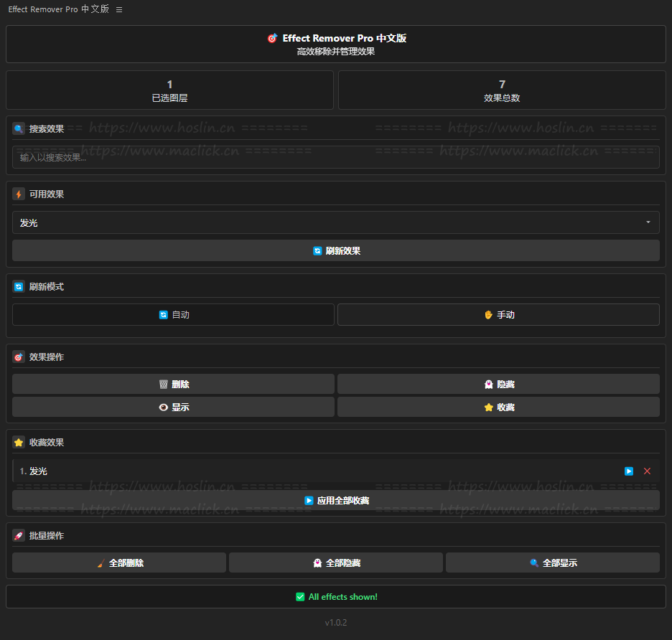The height and width of the screenshot is (640, 672).
Task: Click the 删除 trash button
Action: point(173,385)
